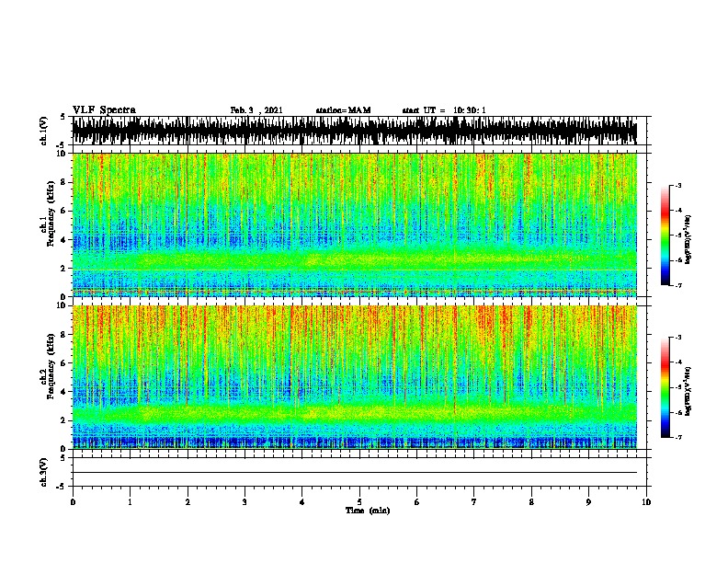Click the time axis tick label "4"
Screen dimensions: 728x563
pos(302,502)
